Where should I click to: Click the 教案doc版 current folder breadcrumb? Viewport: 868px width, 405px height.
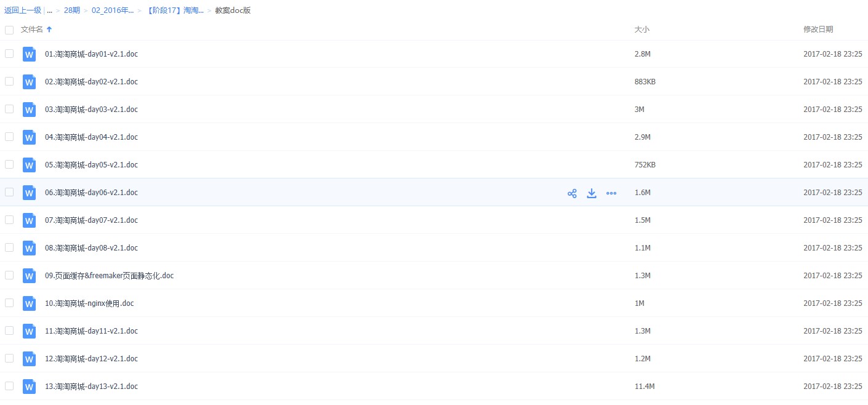point(233,10)
